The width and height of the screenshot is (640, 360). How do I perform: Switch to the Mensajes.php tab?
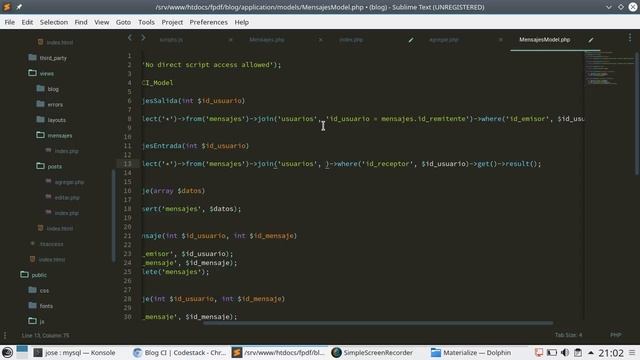(267, 40)
